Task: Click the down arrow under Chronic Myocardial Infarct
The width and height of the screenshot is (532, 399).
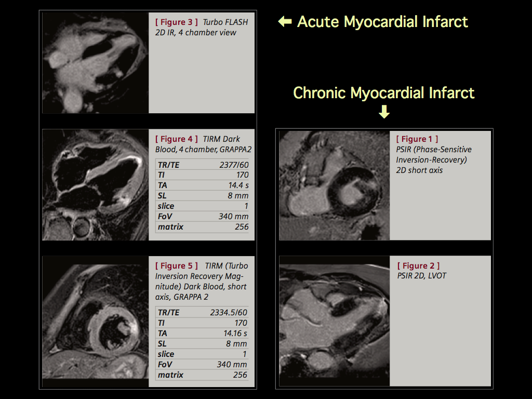Action: 384,111
